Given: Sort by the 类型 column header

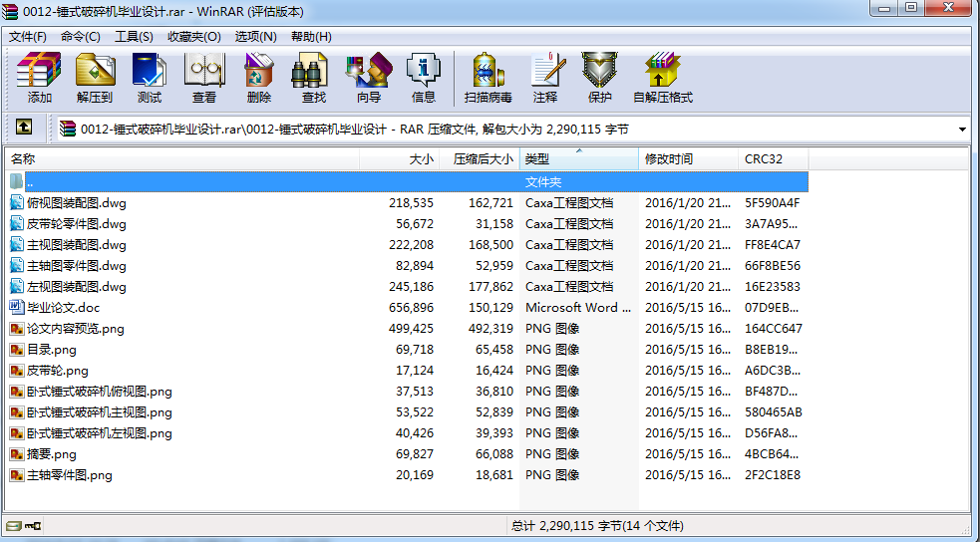Looking at the screenshot, I should [579, 158].
